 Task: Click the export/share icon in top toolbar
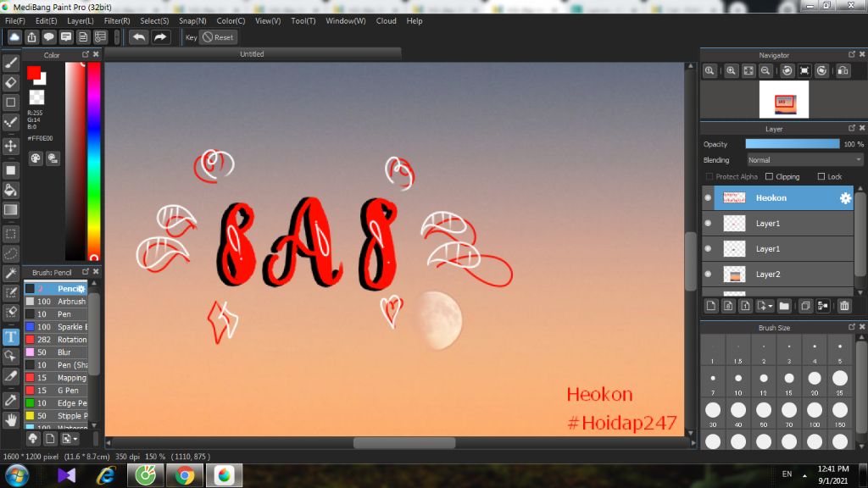[31, 37]
